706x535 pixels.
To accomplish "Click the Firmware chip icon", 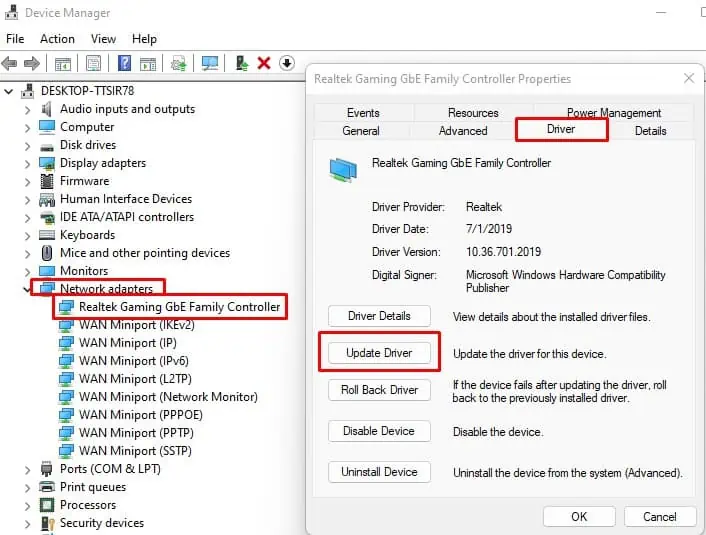I will click(47, 181).
